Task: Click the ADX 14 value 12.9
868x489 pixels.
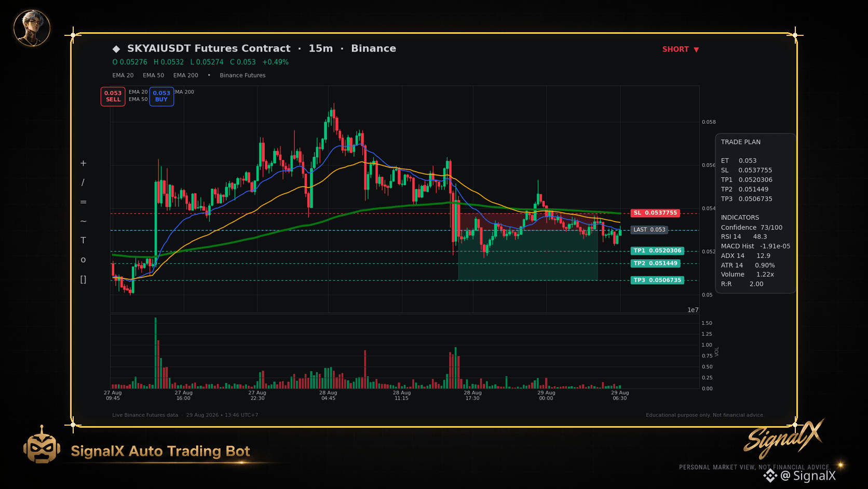Action: click(763, 256)
